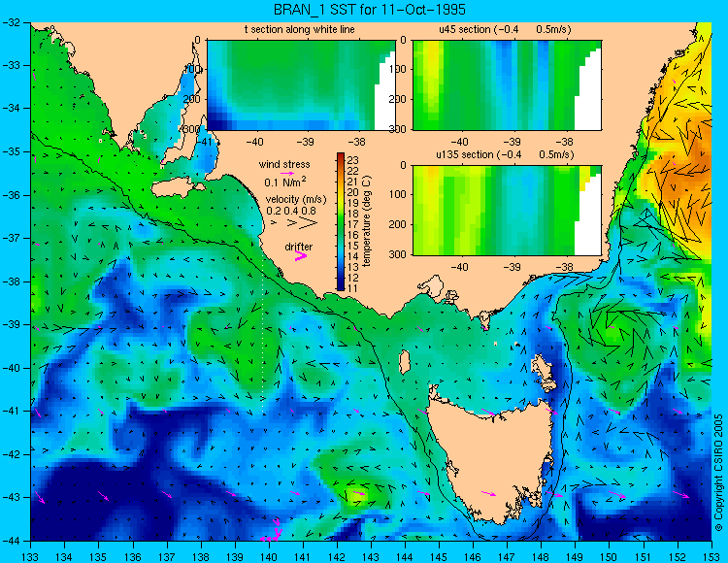Click the '-38' tick under u135 section inset
The image size is (728, 563).
click(x=564, y=267)
